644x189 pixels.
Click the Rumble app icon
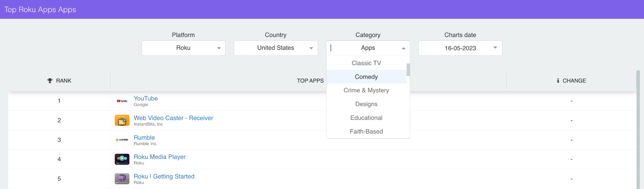[x=122, y=140]
